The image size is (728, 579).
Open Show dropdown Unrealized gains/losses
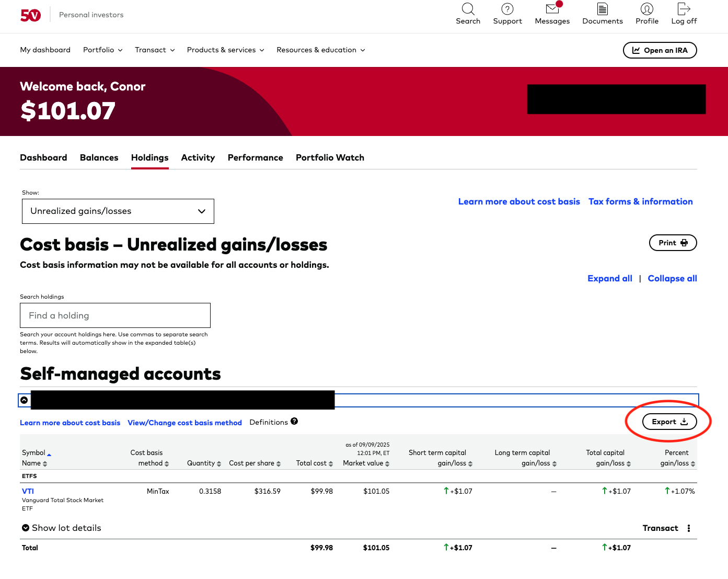(118, 211)
